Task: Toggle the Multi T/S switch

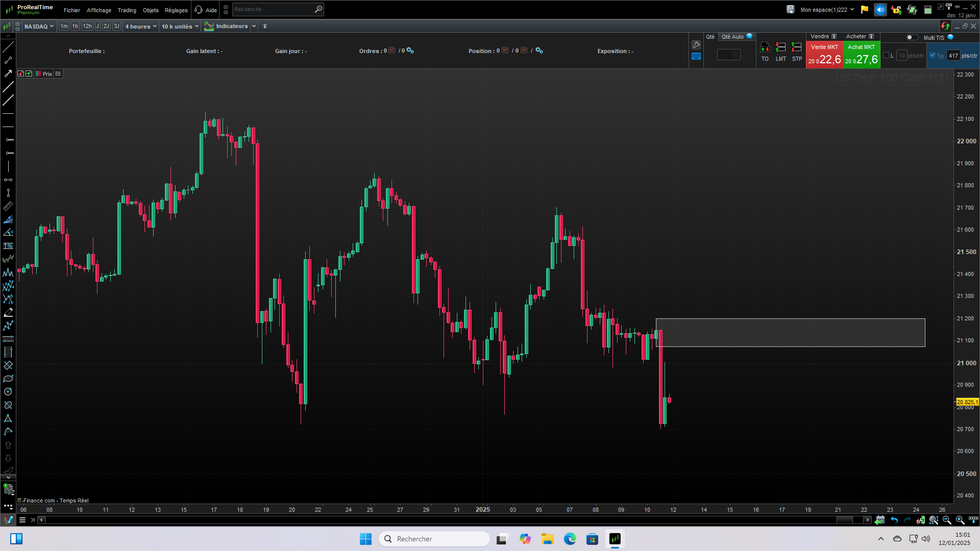Action: 912,37
